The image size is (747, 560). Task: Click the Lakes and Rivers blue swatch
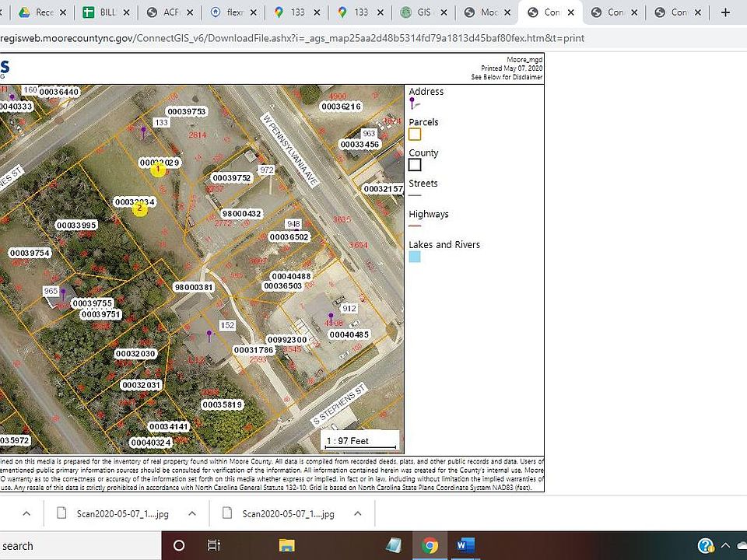pyautogui.click(x=415, y=257)
